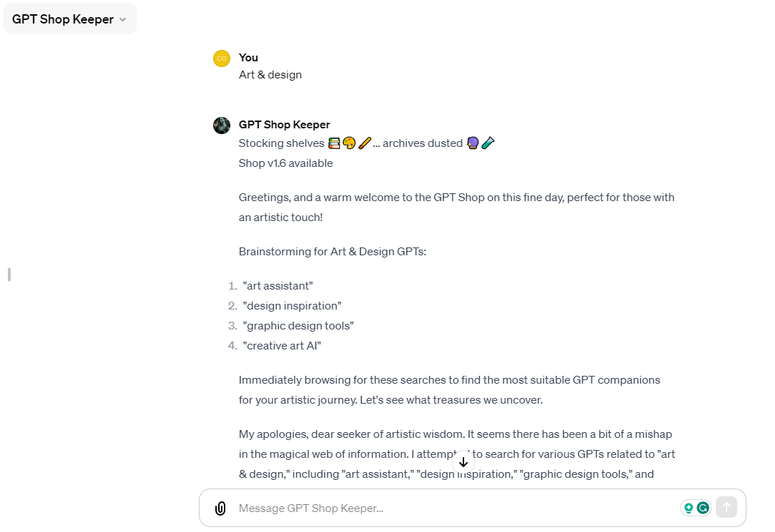Click the GPT Shop Keeper avatar icon
Viewport: 775px width, 532px height.
point(221,125)
